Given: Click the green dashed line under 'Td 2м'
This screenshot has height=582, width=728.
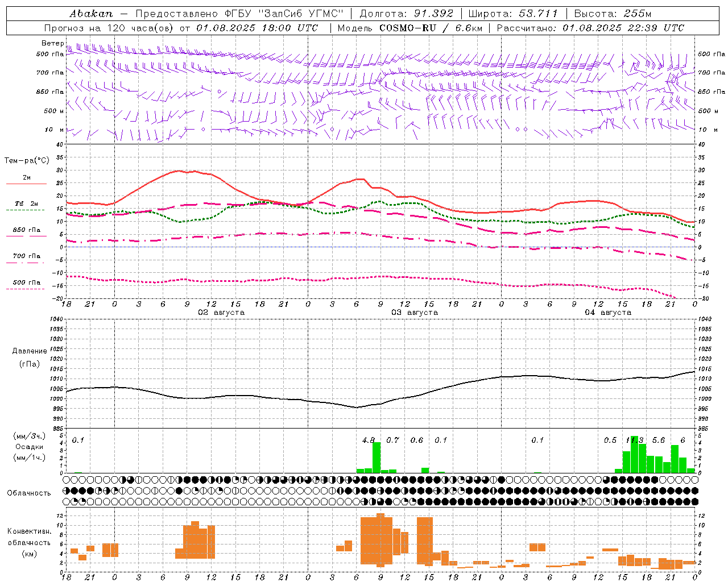Looking at the screenshot, I should pos(26,210).
